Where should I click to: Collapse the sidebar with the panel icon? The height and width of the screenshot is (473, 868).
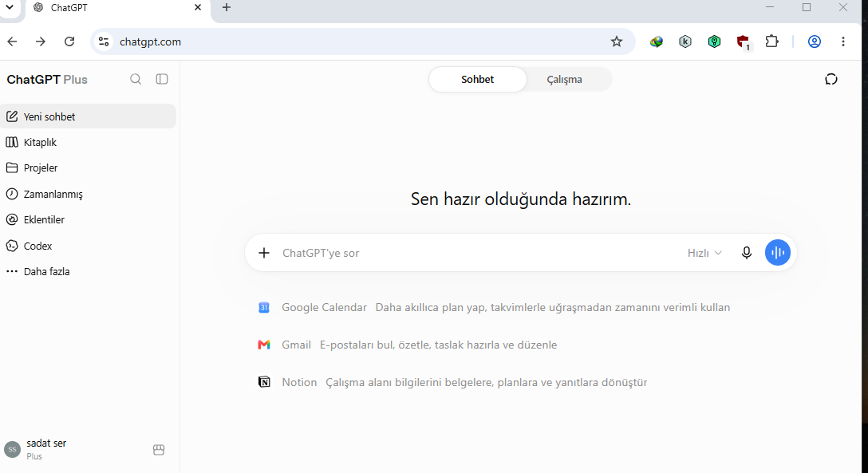click(162, 79)
